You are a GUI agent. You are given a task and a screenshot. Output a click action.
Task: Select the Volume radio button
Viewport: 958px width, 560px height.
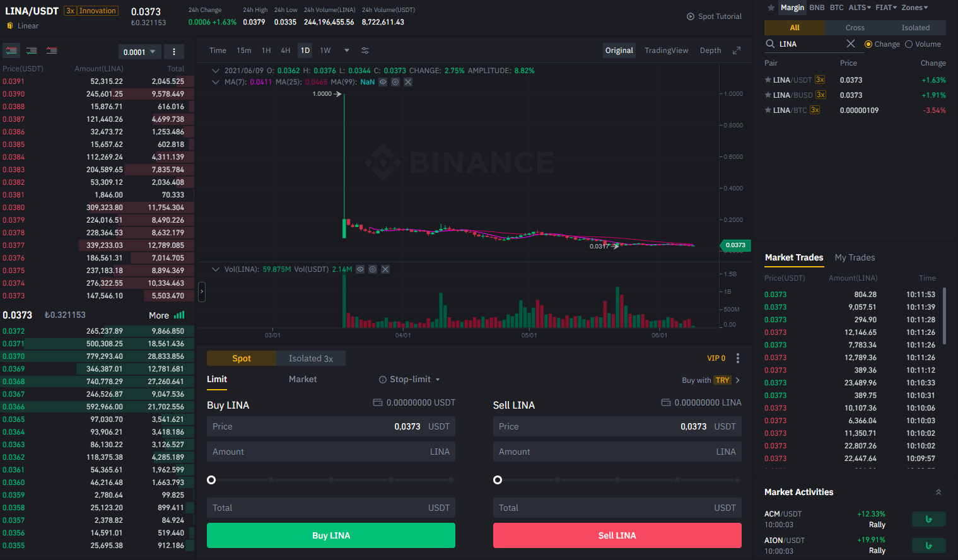(909, 44)
